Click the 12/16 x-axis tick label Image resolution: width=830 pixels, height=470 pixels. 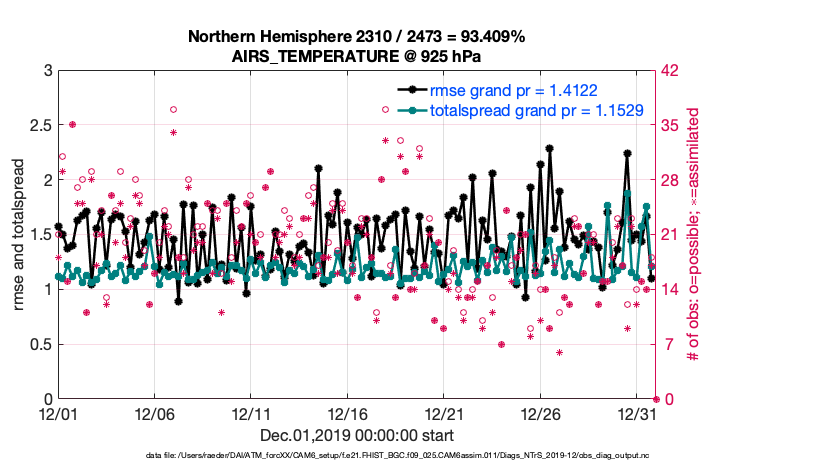pos(347,413)
